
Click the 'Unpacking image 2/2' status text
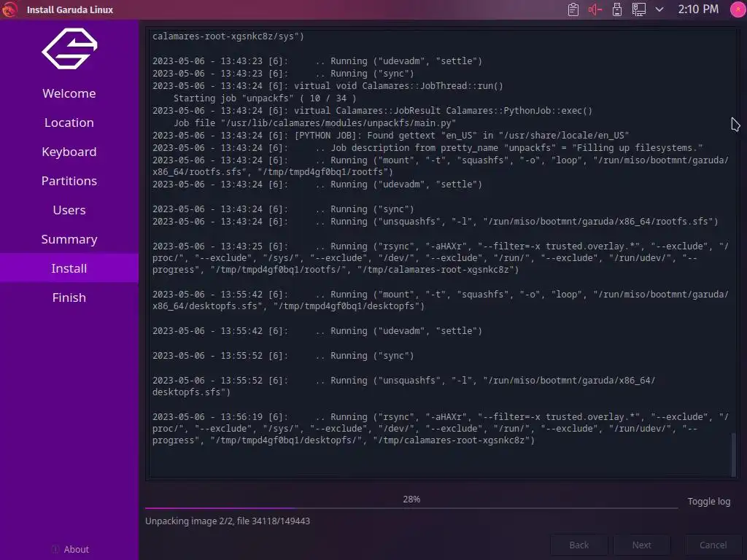[x=228, y=521]
